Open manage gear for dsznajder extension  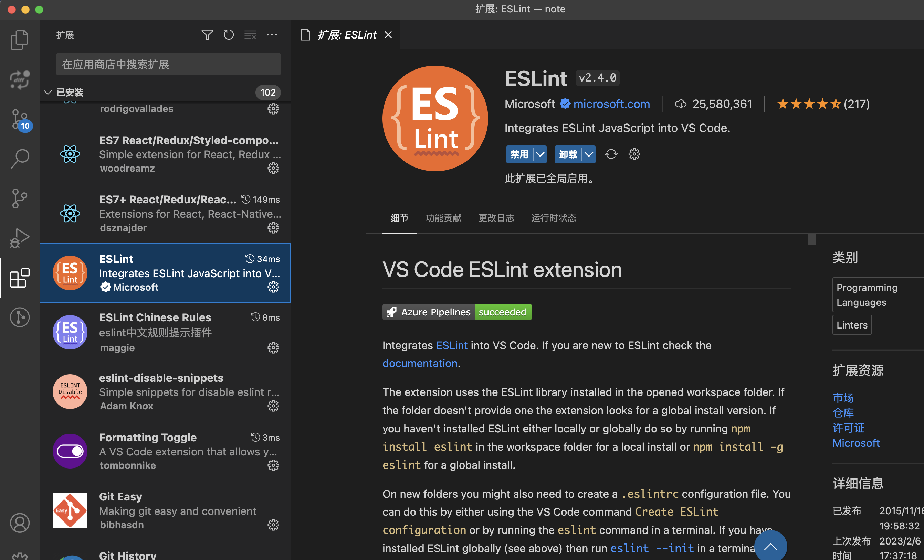point(273,228)
